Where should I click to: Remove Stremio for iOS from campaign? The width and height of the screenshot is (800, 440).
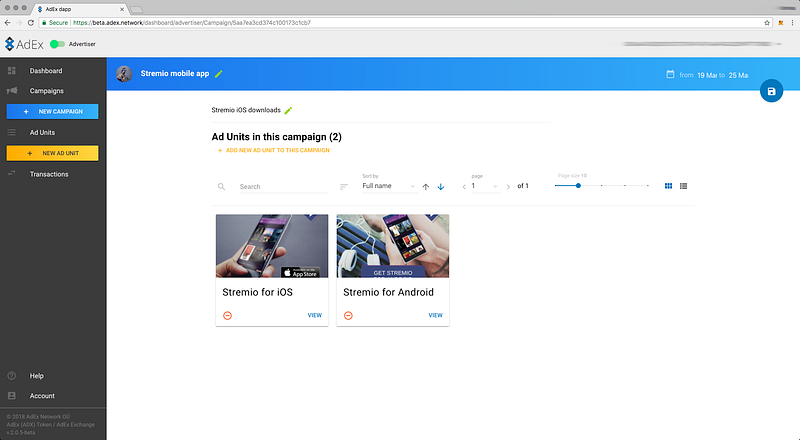click(228, 315)
